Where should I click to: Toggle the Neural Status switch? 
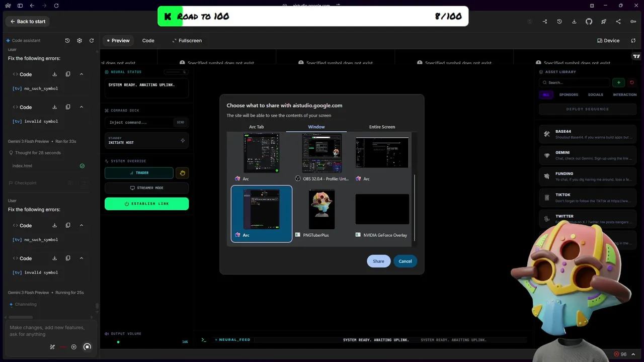tap(177, 72)
